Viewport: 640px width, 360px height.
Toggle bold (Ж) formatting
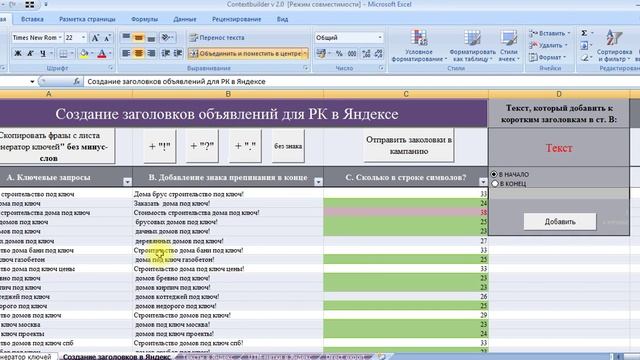[18, 53]
